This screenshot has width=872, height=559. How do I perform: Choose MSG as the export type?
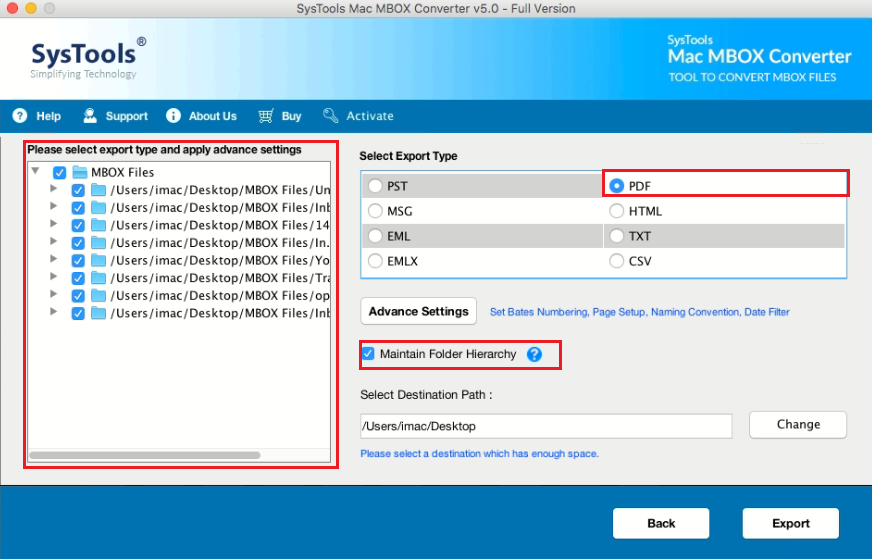point(375,211)
